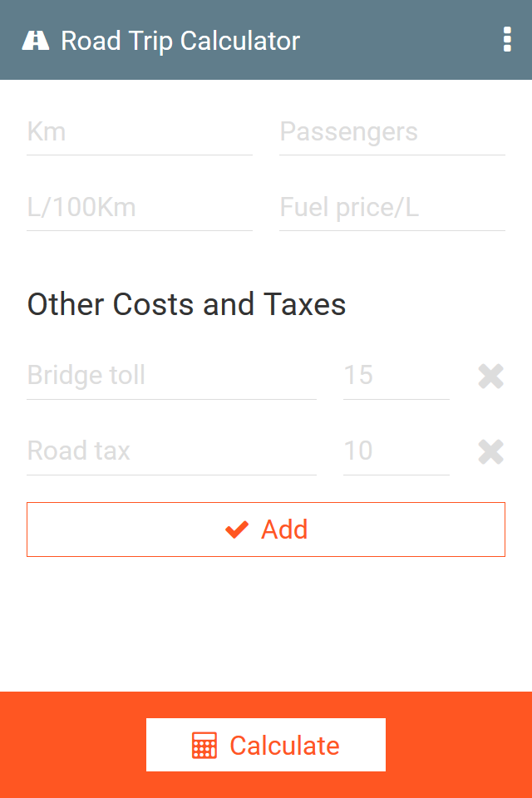Viewport: 532px width, 798px height.
Task: Click the L/100Km consumption field
Action: coord(140,208)
